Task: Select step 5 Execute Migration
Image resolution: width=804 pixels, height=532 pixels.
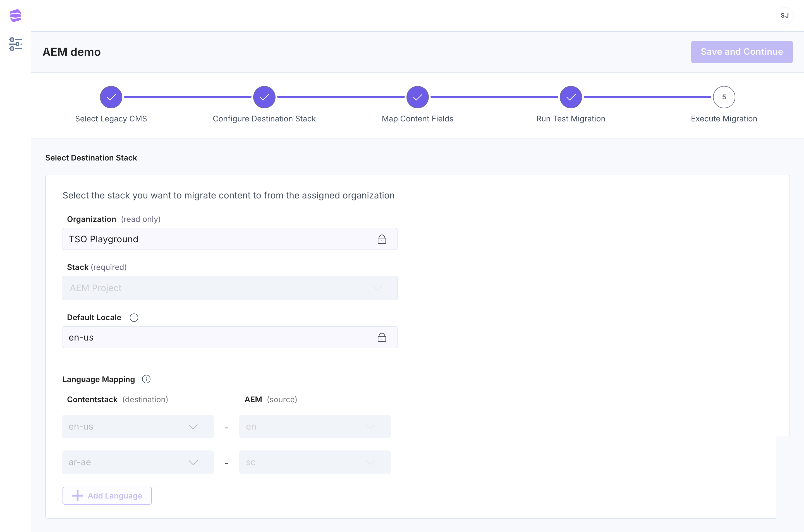Action: tap(724, 97)
